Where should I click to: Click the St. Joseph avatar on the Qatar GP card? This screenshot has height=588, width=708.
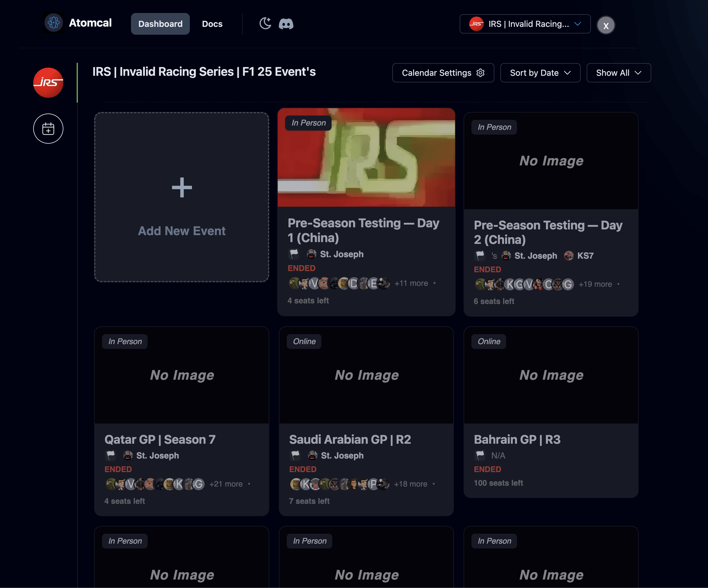tap(127, 455)
